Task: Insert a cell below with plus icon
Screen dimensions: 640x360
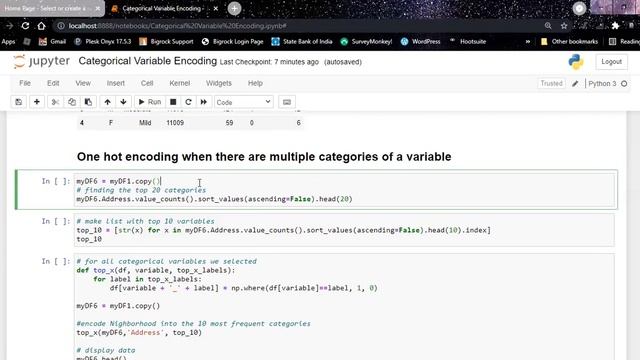Action: click(37, 102)
